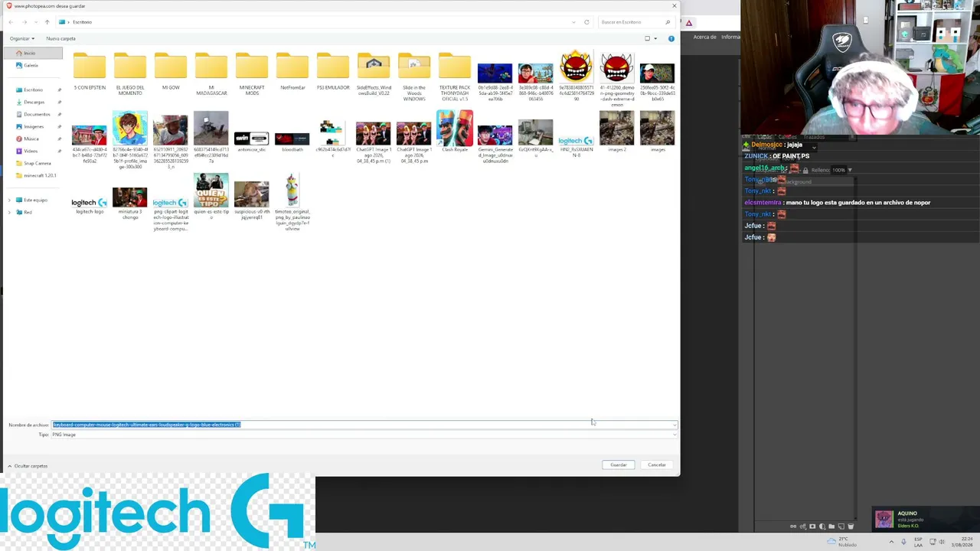Screen dimensions: 980x551
Task: Collapse folders with Ocultar carpetas
Action: [28, 466]
